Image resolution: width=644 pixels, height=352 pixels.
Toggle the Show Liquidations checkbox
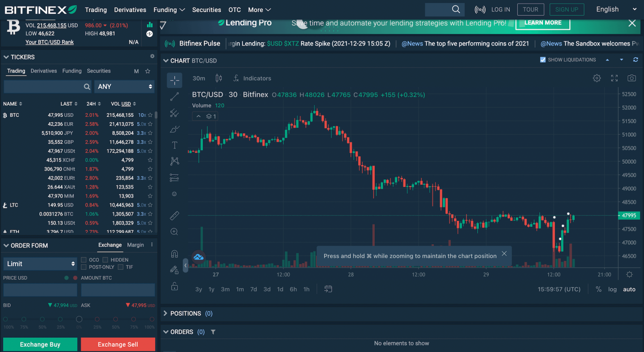click(543, 60)
